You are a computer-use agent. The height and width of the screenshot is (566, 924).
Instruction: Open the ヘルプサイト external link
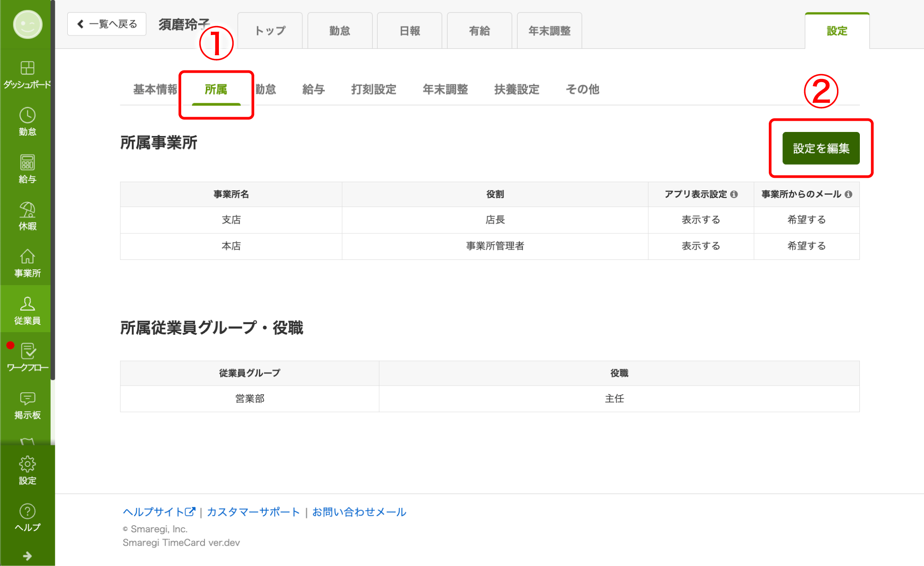pyautogui.click(x=159, y=512)
